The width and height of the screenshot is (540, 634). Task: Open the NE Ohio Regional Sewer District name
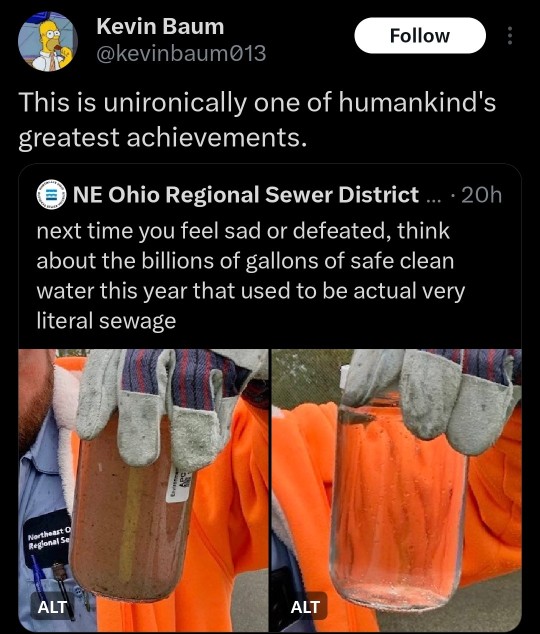246,194
